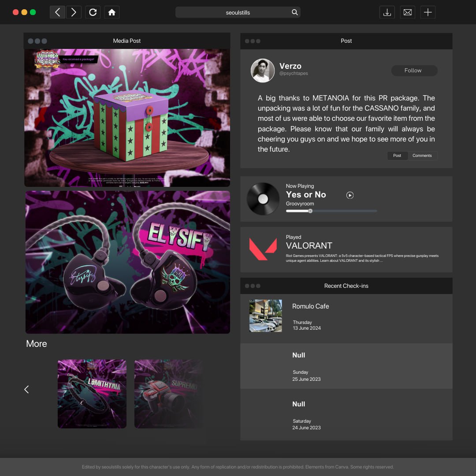Open Verzo's profile picture
Image resolution: width=476 pixels, height=476 pixels.
(x=263, y=71)
